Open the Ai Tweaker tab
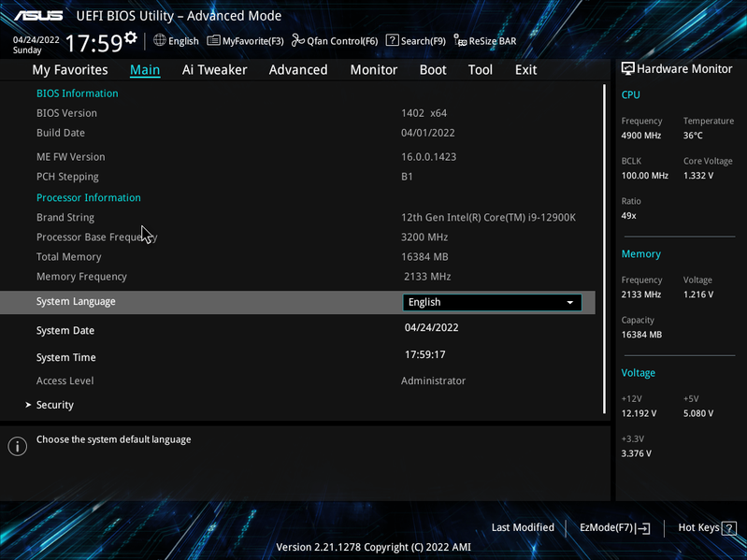Screen dimensions: 747x560 pyautogui.click(x=214, y=70)
